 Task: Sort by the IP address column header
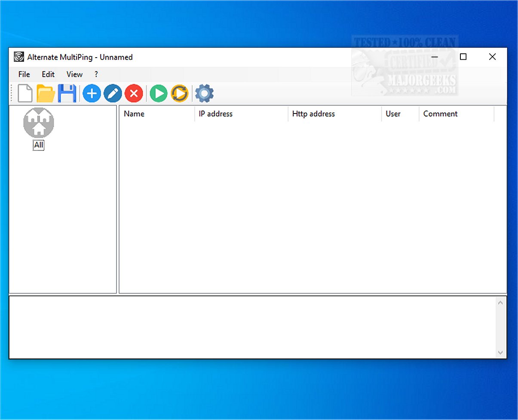coord(215,114)
